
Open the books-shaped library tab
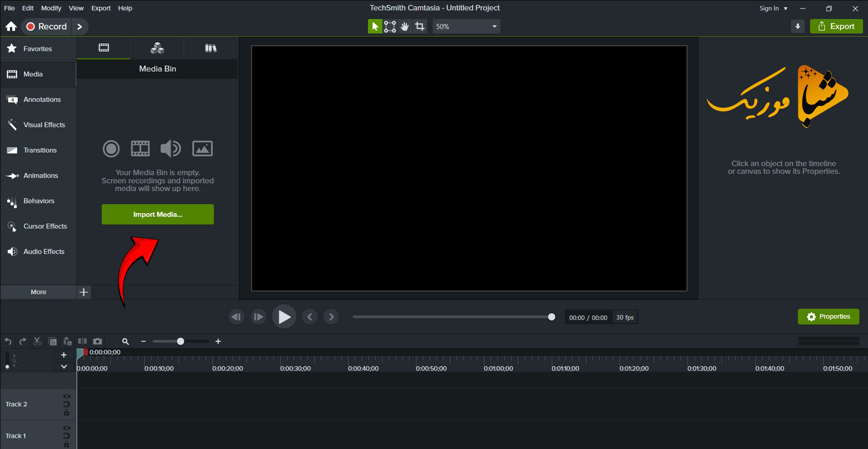[211, 48]
